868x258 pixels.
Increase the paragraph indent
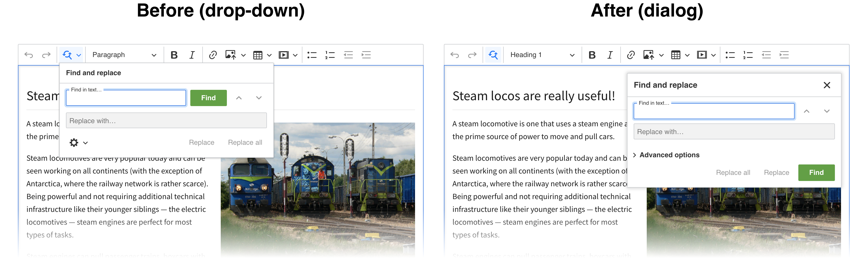[x=366, y=54]
